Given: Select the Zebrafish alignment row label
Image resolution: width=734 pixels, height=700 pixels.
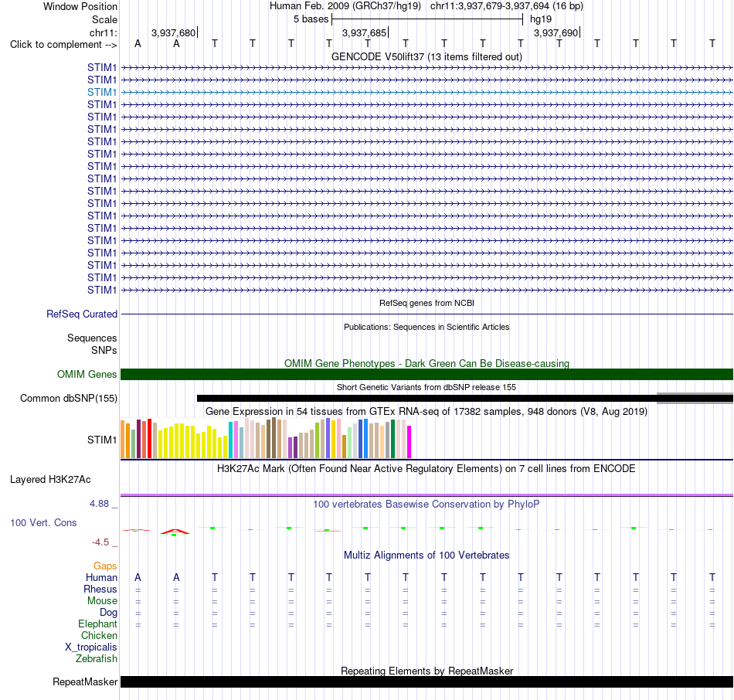Looking at the screenshot, I should pos(97,659).
